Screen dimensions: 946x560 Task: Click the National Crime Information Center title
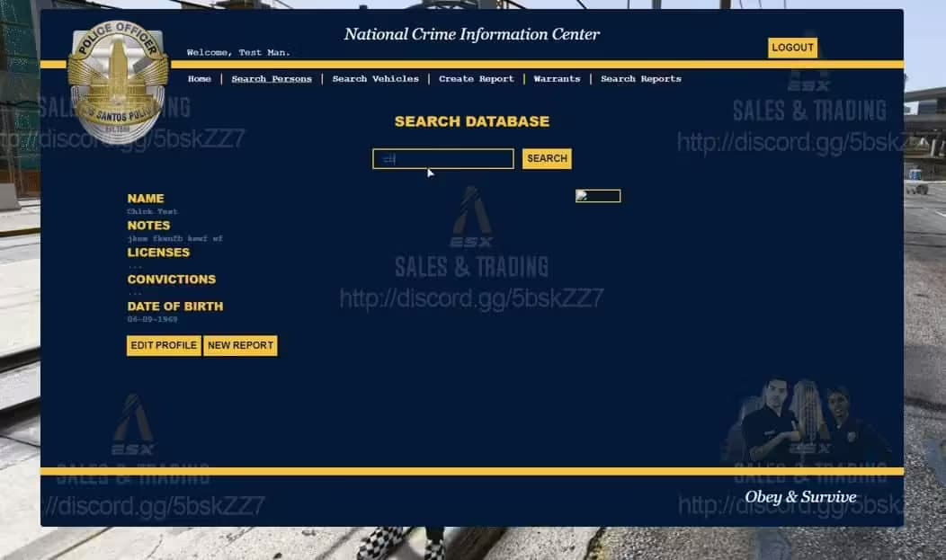point(471,35)
